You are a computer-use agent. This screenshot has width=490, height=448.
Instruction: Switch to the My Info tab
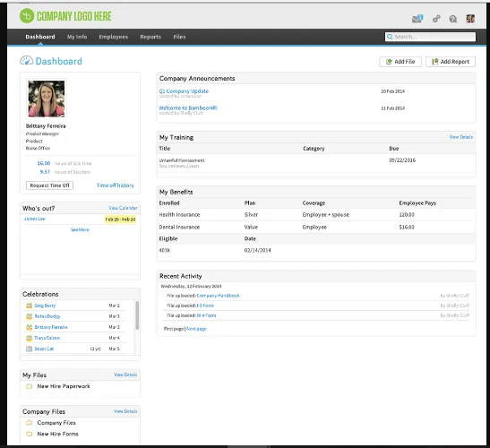pos(77,37)
